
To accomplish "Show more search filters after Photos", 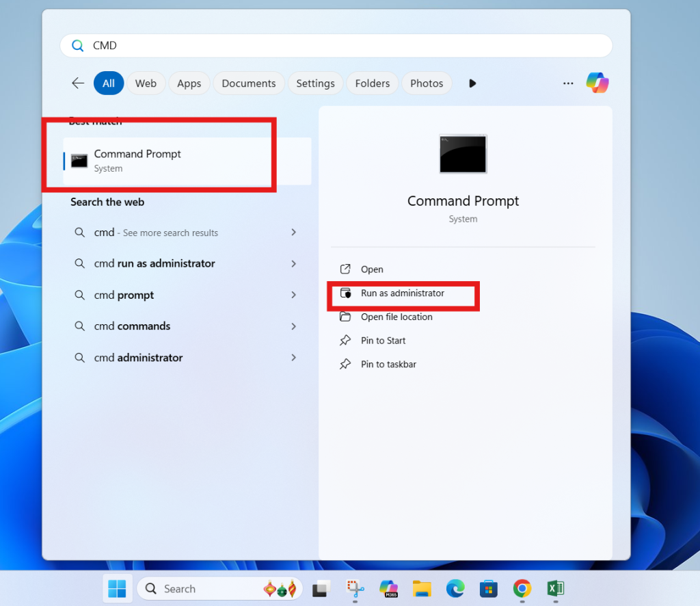I will [x=472, y=83].
